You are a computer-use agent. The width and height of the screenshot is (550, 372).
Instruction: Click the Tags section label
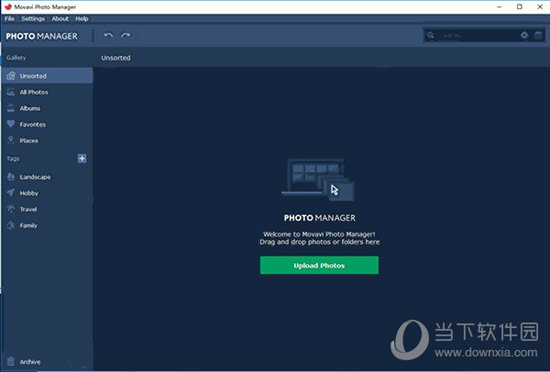pyautogui.click(x=13, y=158)
